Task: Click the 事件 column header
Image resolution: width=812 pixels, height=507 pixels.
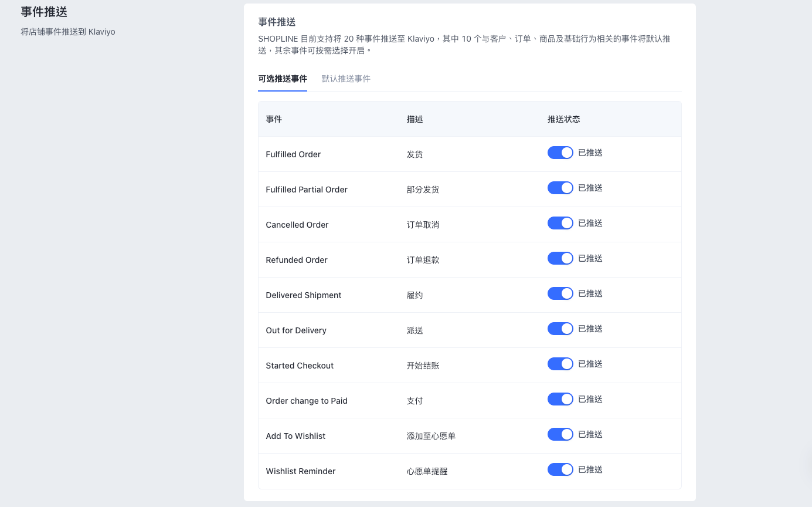Action: click(274, 119)
